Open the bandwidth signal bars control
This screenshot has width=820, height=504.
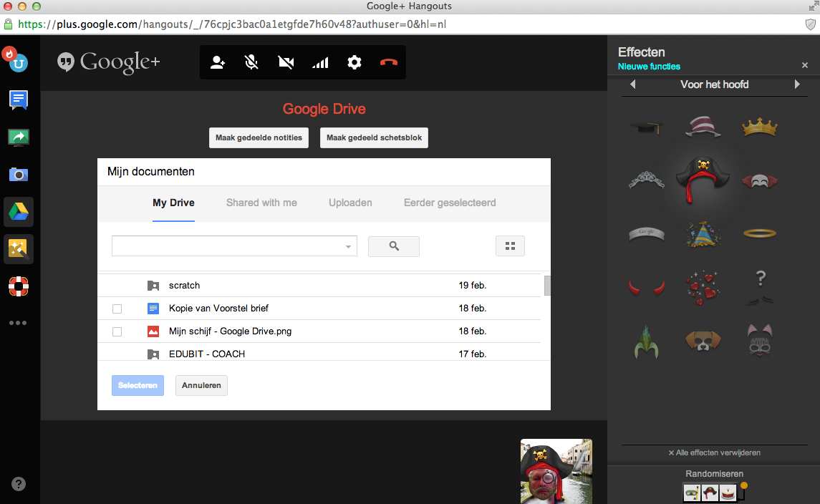[320, 63]
